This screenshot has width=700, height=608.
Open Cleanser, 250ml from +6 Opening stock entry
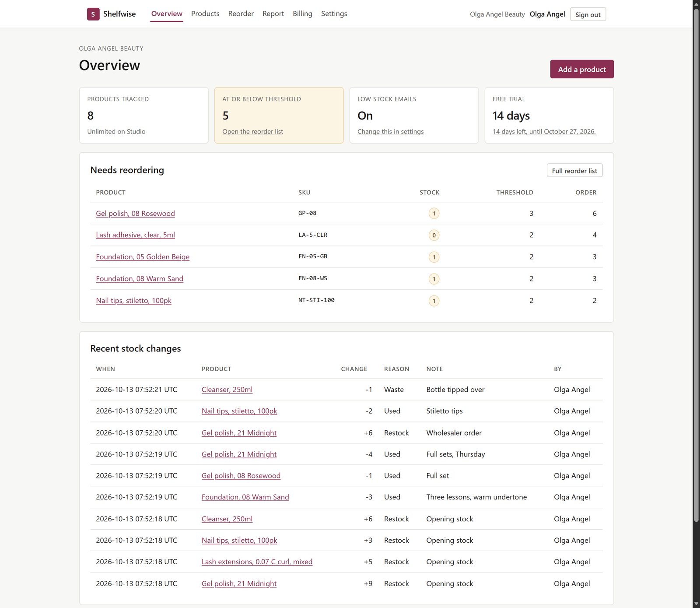point(227,519)
